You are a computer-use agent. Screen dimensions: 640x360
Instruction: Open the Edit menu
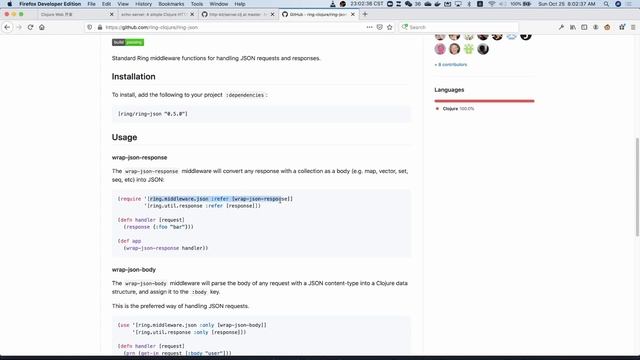coord(107,4)
